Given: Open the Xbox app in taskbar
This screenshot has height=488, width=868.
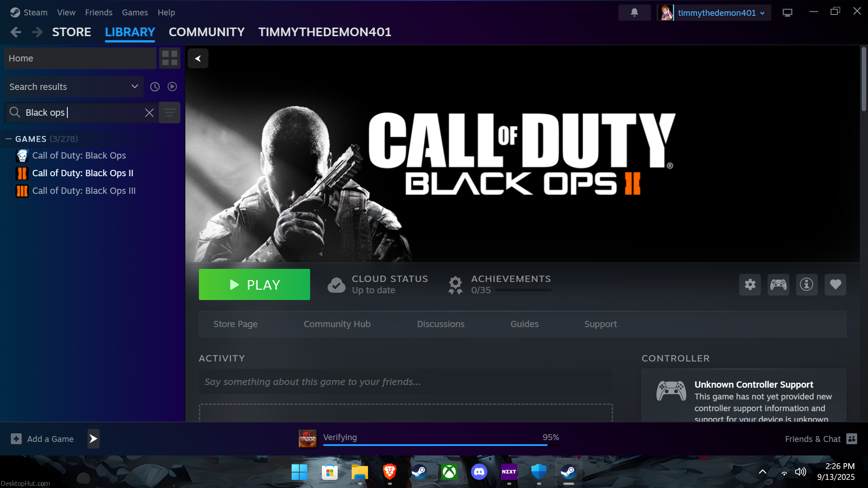Looking at the screenshot, I should point(449,472).
